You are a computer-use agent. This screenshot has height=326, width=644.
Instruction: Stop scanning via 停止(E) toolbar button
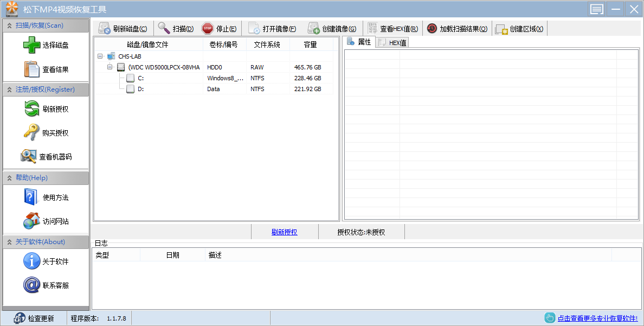[219, 28]
